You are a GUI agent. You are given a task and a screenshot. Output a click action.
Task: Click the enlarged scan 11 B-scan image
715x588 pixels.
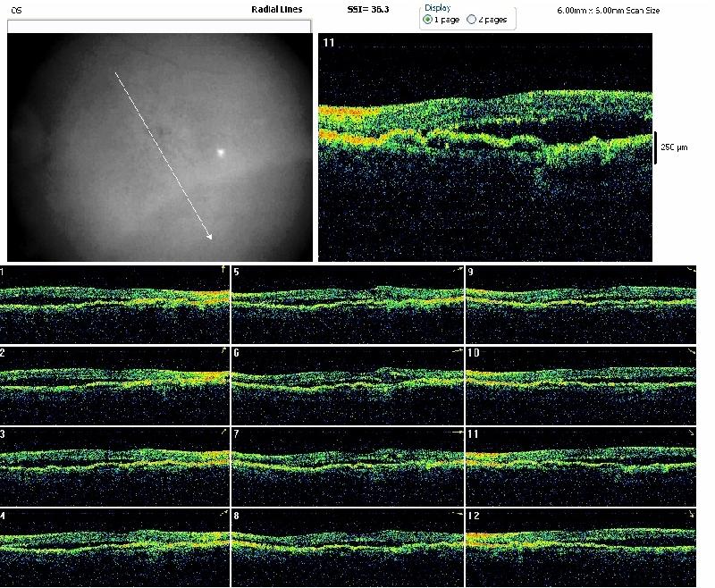(487, 147)
